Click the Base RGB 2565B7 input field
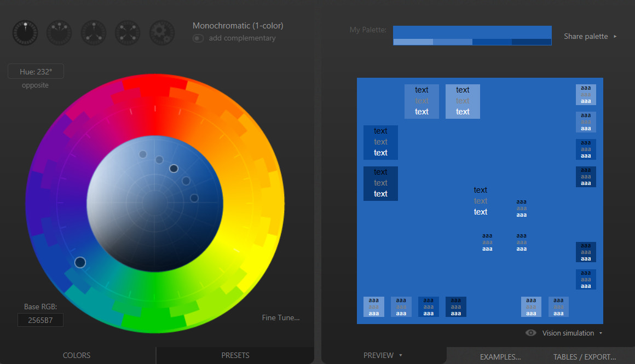The width and height of the screenshot is (635, 364). [41, 320]
